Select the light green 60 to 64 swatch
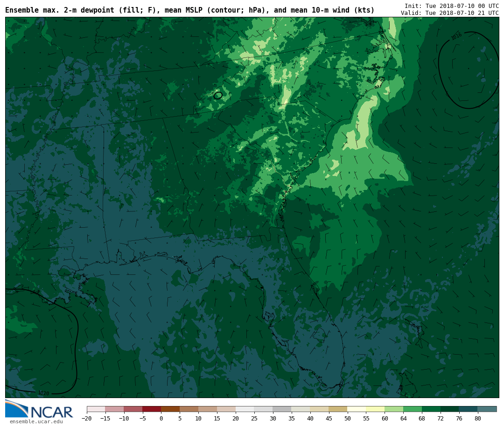 pyautogui.click(x=394, y=409)
